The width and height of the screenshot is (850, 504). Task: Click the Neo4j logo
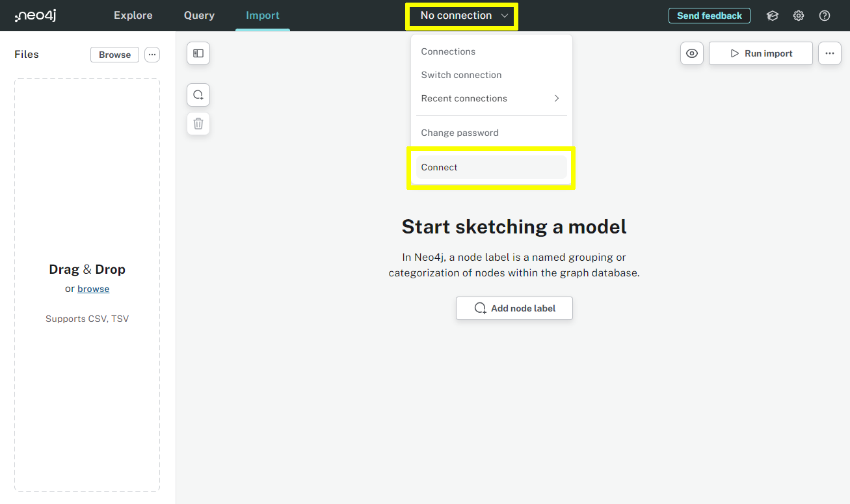(35, 15)
